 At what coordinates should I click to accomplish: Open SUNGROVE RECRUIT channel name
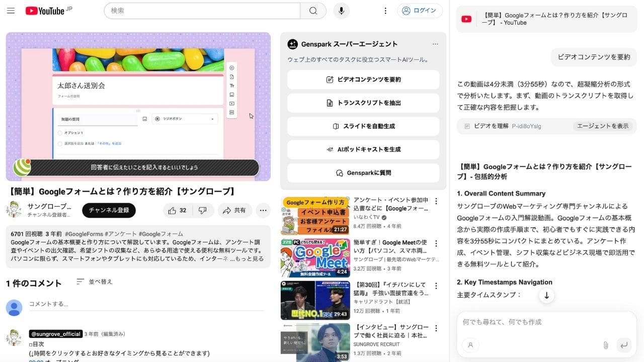tap(377, 344)
